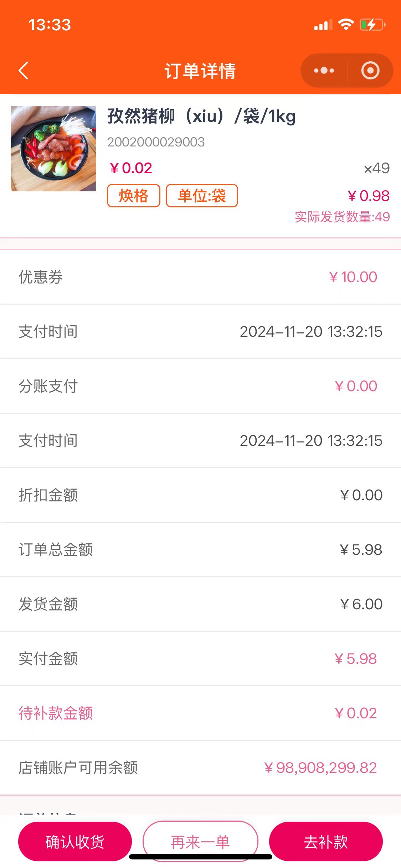This screenshot has height=868, width=401.
Task: Tap the 13:33 status bar clock
Action: coord(50,25)
